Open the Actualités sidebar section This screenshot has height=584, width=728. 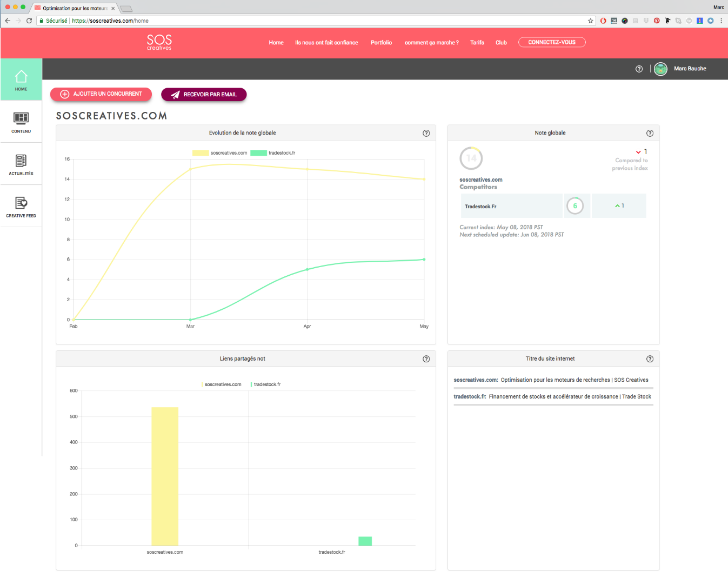pyautogui.click(x=21, y=164)
